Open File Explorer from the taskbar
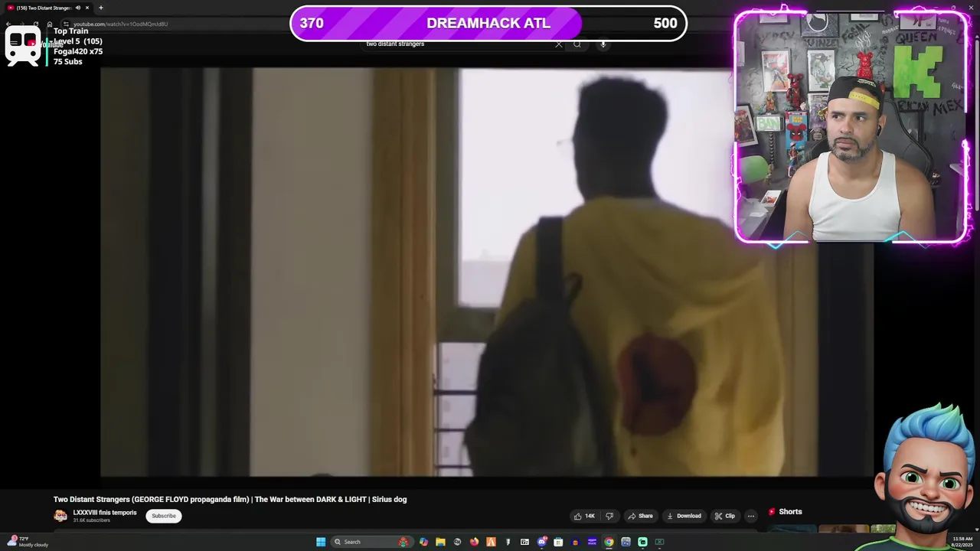The width and height of the screenshot is (980, 551). pyautogui.click(x=440, y=542)
